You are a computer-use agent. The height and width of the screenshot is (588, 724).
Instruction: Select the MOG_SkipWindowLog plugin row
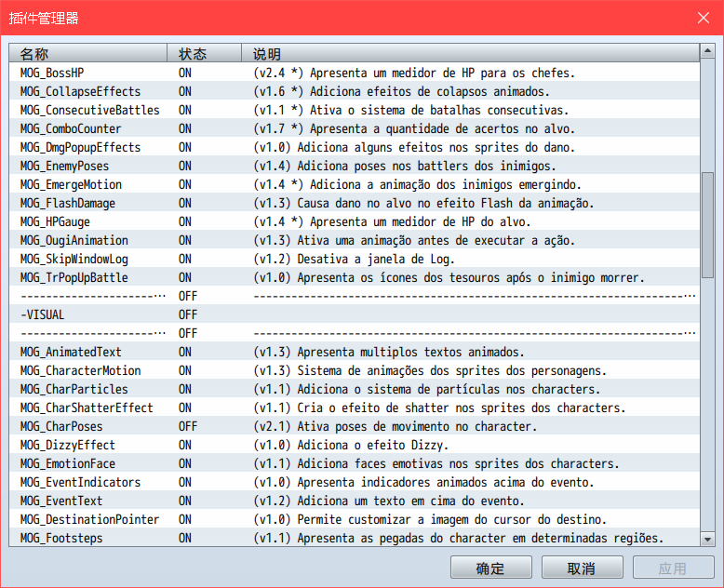[355, 259]
